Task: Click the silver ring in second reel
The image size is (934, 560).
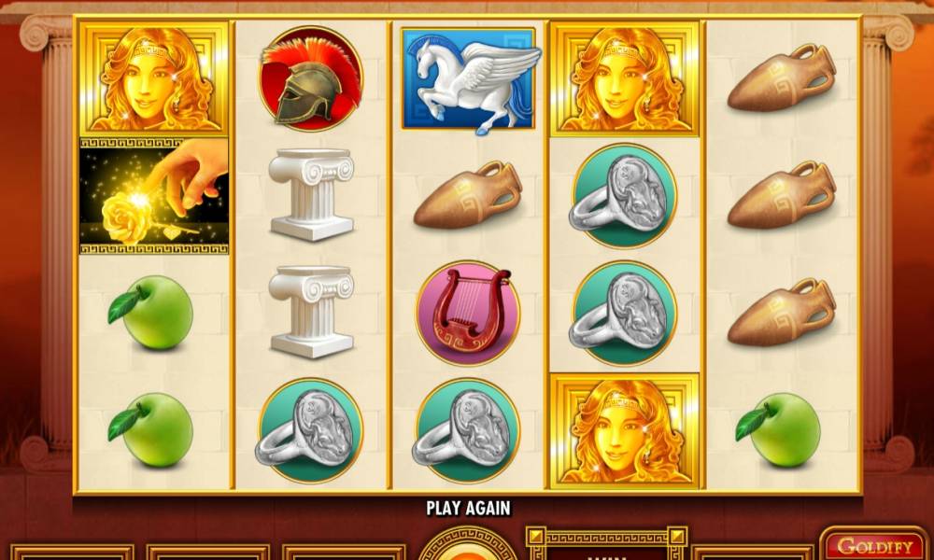Action: click(x=310, y=431)
